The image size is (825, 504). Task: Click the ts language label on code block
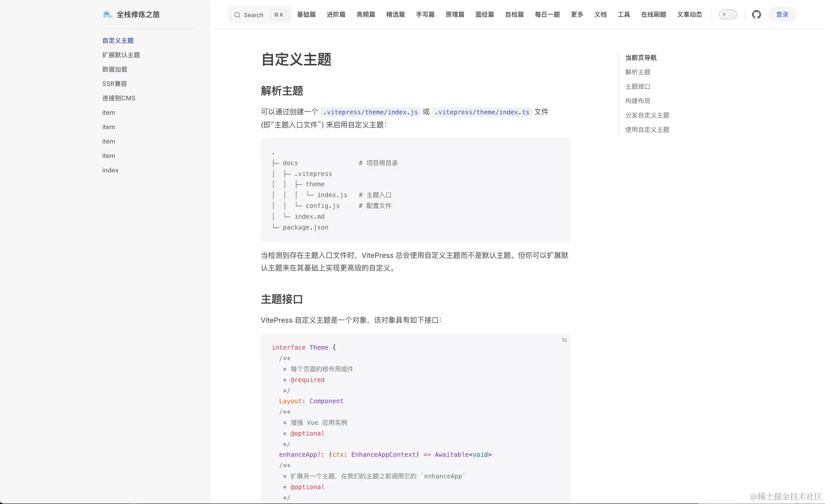pos(564,340)
